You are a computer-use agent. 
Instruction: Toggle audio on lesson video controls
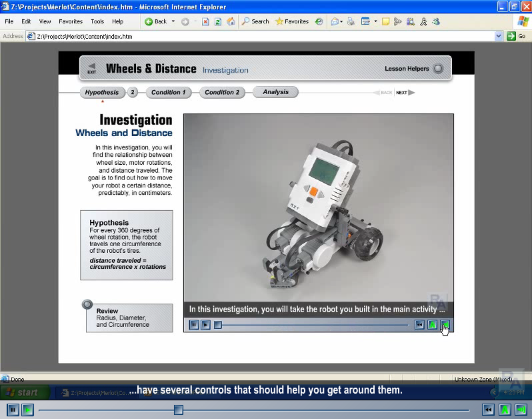pyautogui.click(x=445, y=325)
